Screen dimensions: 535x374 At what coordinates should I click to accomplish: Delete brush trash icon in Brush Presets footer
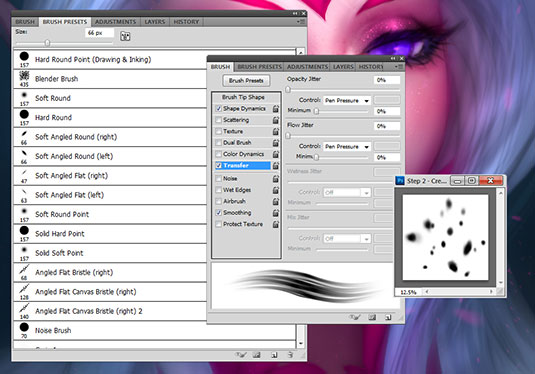tap(290, 355)
